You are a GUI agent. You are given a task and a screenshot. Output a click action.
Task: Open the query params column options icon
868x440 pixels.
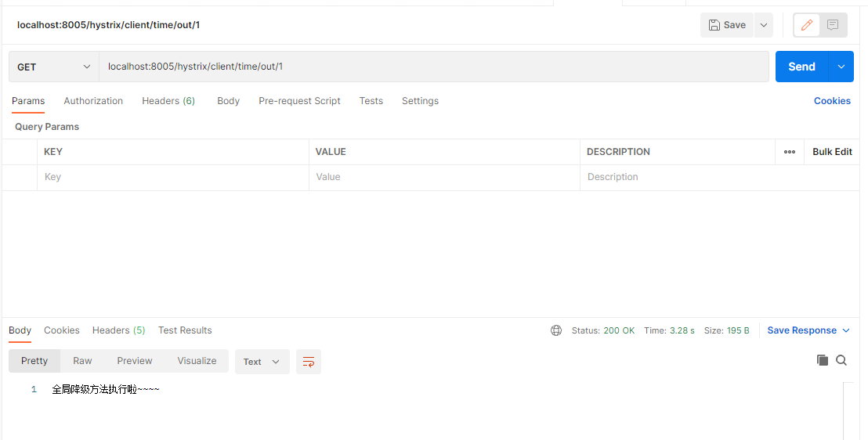click(790, 152)
